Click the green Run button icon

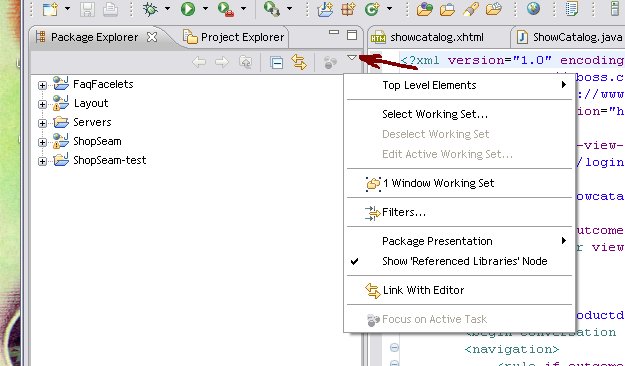click(x=188, y=9)
